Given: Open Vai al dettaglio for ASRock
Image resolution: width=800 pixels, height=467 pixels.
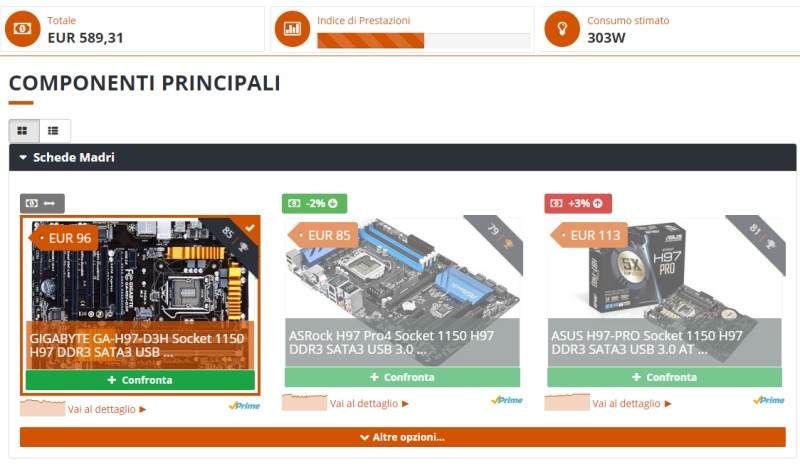Looking at the screenshot, I should pyautogui.click(x=369, y=404).
